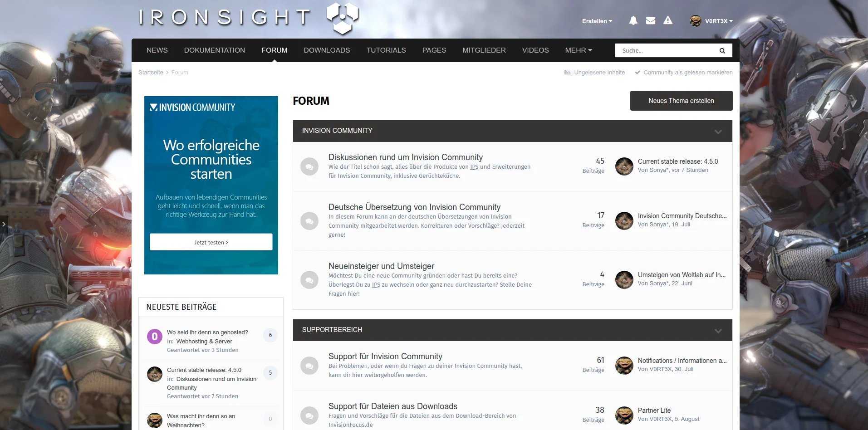Mark community as read via checkmark link
Screen dimensions: 868x430
point(683,73)
